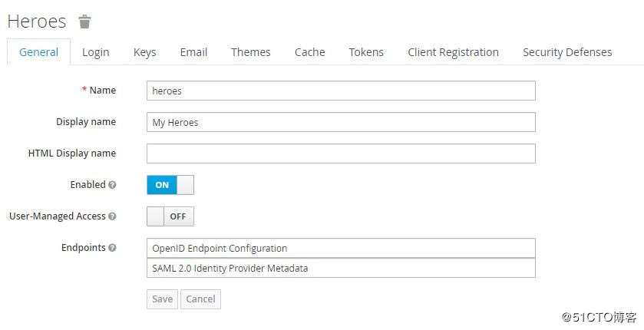This screenshot has height=330, width=644.
Task: Open the Keys tab
Action: coord(144,52)
